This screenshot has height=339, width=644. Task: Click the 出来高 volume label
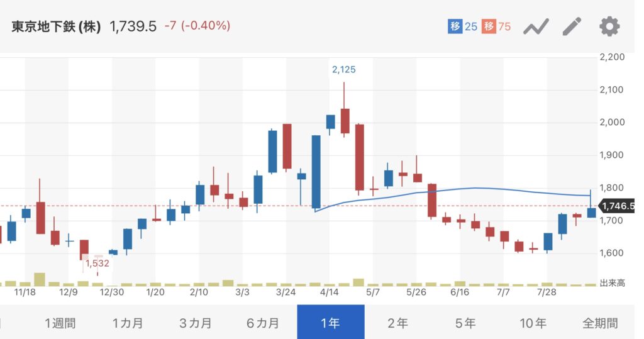click(613, 282)
